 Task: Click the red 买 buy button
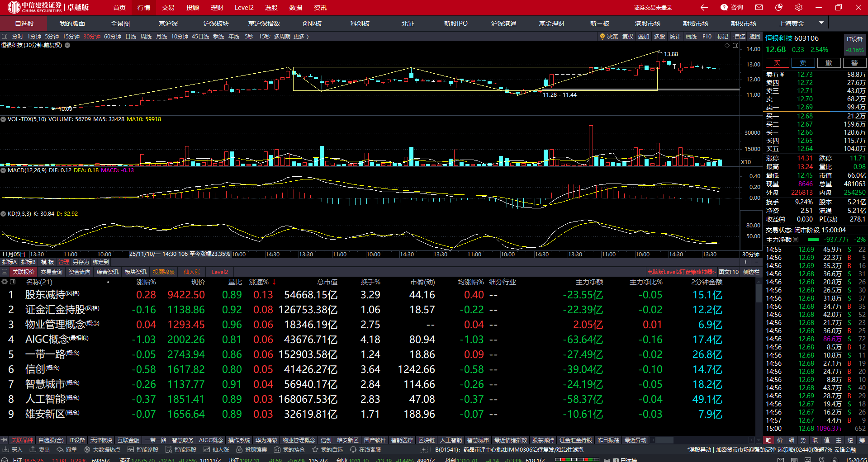(x=777, y=63)
